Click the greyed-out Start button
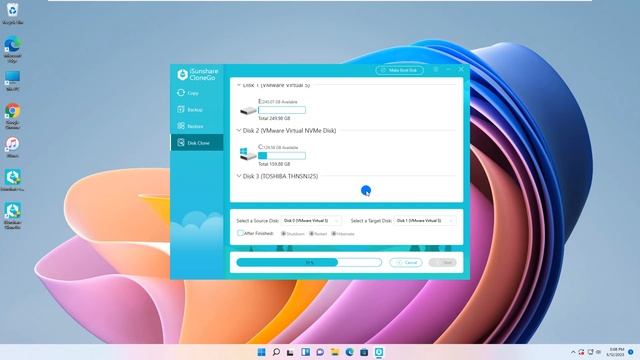The height and width of the screenshot is (360, 640). tap(443, 262)
